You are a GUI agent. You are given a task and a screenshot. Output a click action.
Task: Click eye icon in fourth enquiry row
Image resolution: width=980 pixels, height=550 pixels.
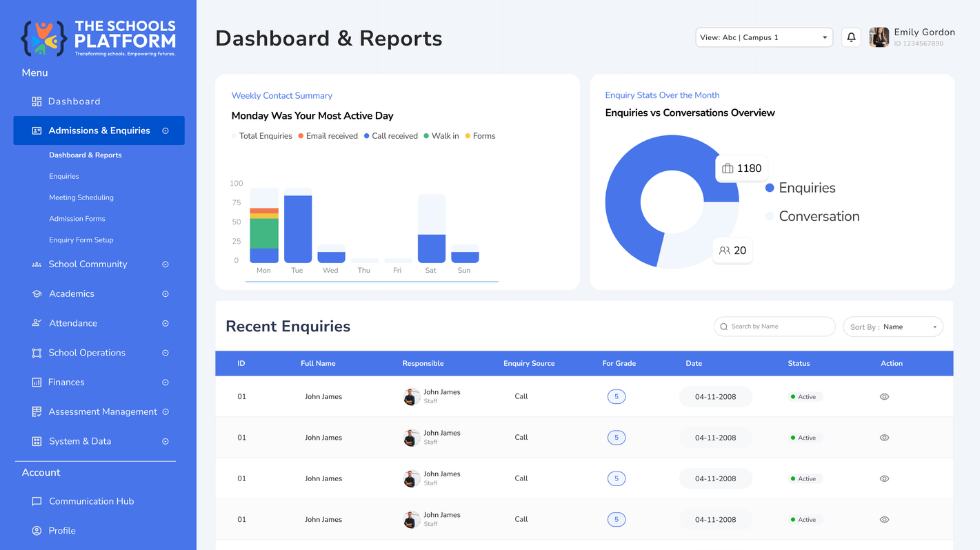tap(884, 519)
